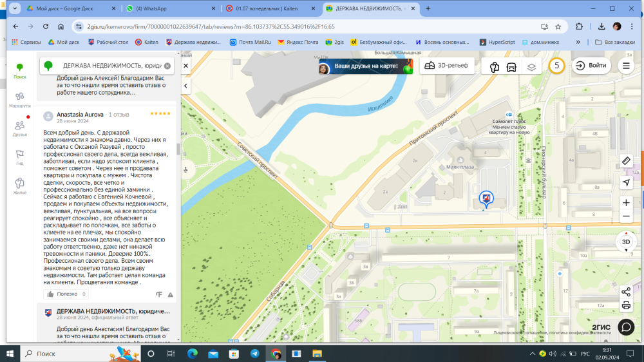Click the Ваши друзья на карте banner
The width and height of the screenshot is (644, 362).
[366, 66]
